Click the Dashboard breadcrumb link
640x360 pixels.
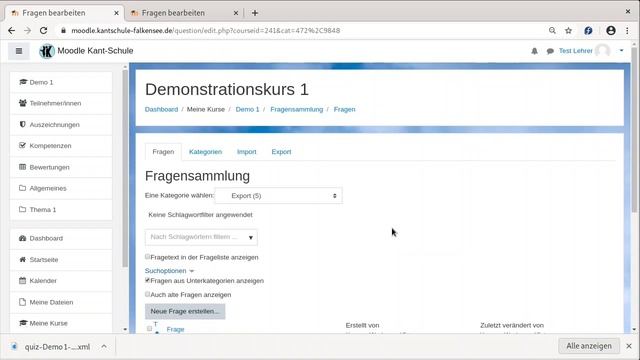click(x=161, y=109)
